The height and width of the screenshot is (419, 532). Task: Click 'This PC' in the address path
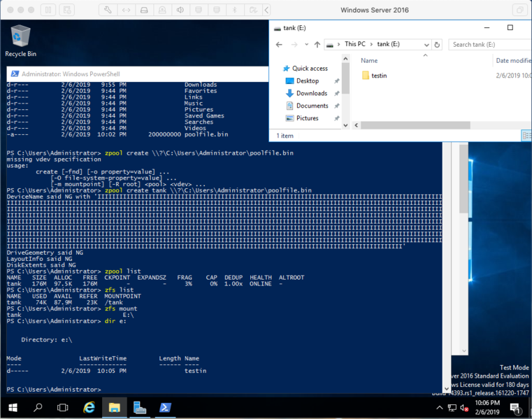[x=355, y=44]
